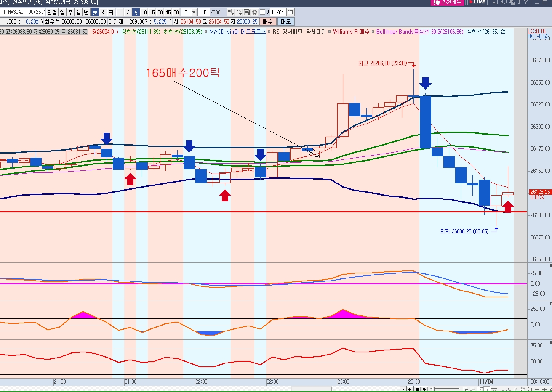Open the calendar date picker icon
This screenshot has width=552, height=392.
pyautogui.click(x=291, y=12)
